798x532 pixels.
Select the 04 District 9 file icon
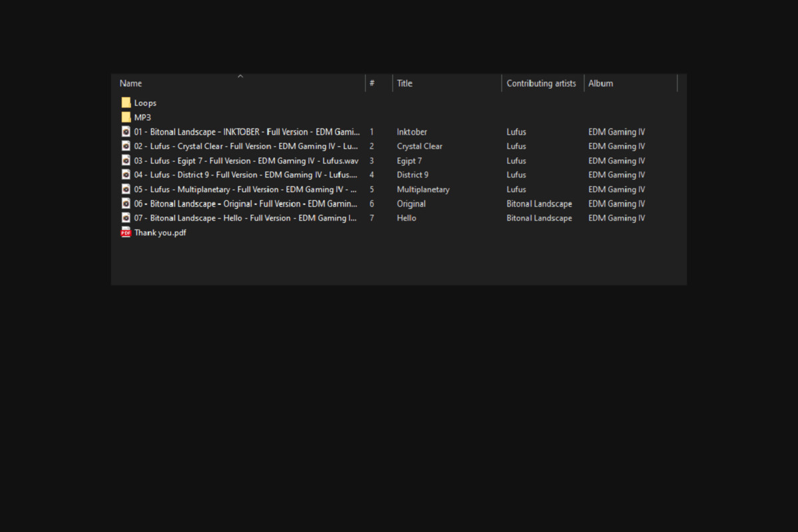[x=126, y=174]
